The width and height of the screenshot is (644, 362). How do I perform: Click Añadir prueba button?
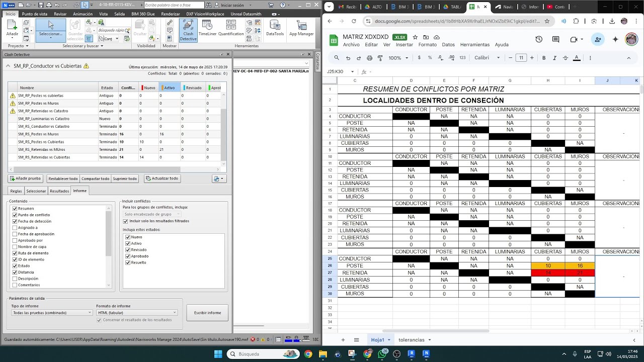(x=26, y=178)
